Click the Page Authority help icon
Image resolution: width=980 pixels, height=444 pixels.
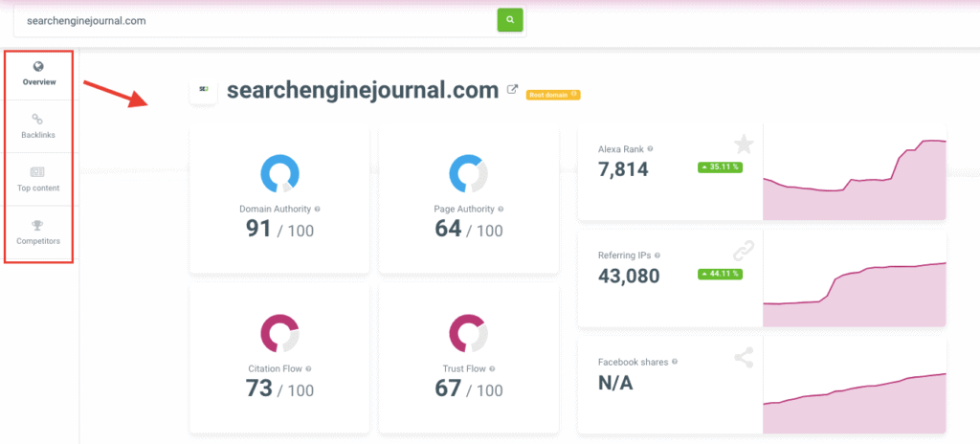(501, 209)
